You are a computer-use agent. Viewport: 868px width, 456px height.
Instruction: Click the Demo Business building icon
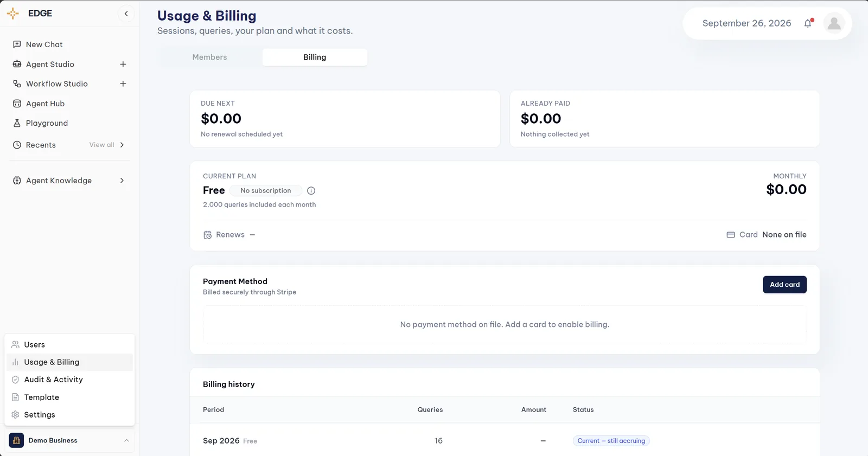coord(16,440)
